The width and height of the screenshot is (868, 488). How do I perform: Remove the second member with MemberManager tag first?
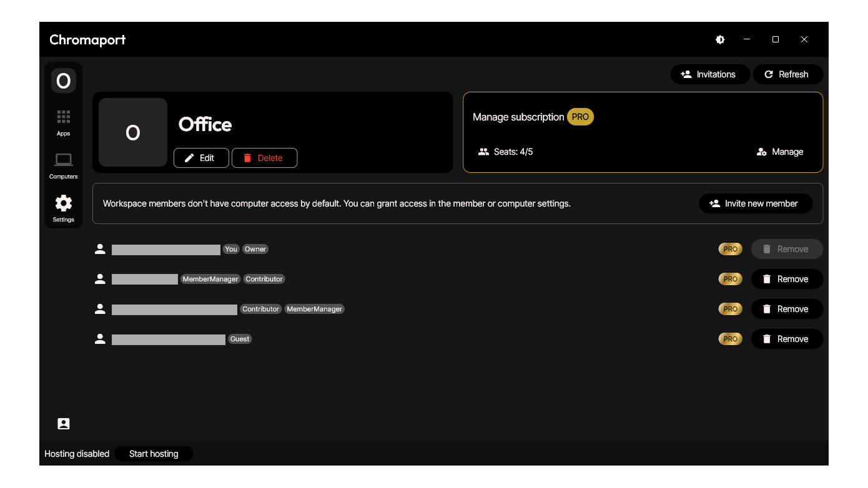(786, 279)
